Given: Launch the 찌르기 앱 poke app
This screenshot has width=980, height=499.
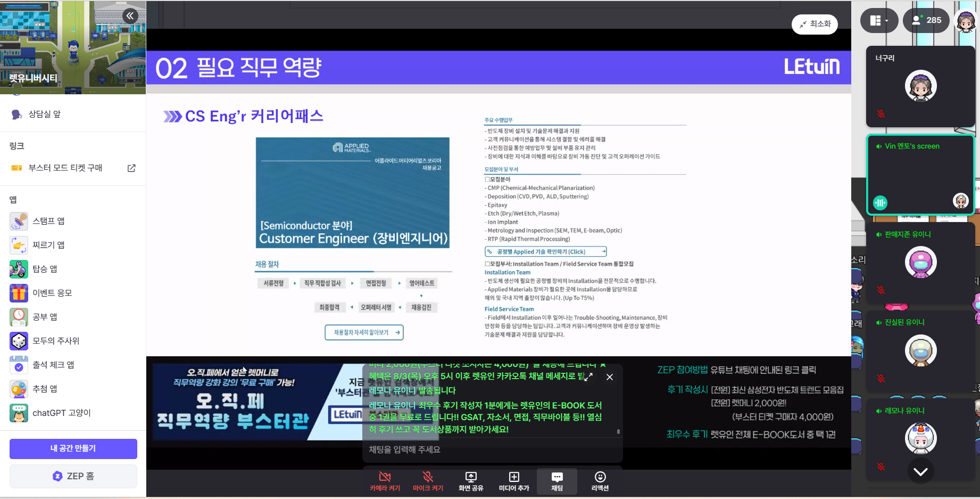Looking at the screenshot, I should point(19,245).
